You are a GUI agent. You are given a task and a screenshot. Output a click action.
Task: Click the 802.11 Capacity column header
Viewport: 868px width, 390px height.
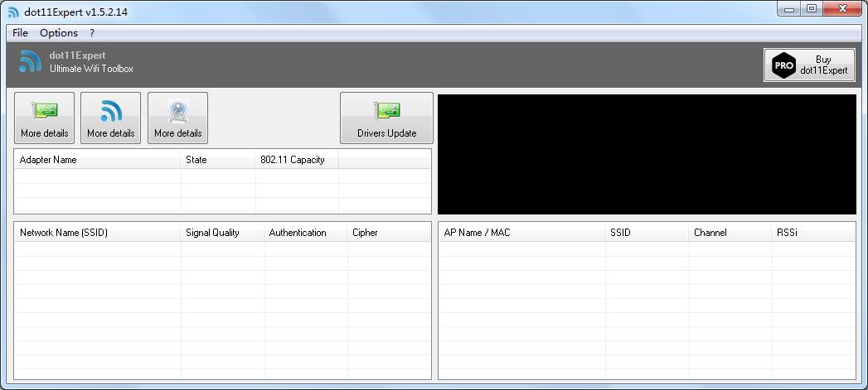[x=297, y=160]
